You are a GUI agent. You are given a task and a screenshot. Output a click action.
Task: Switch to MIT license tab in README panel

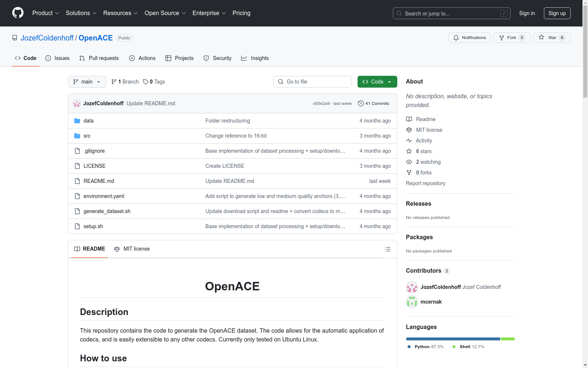(132, 249)
